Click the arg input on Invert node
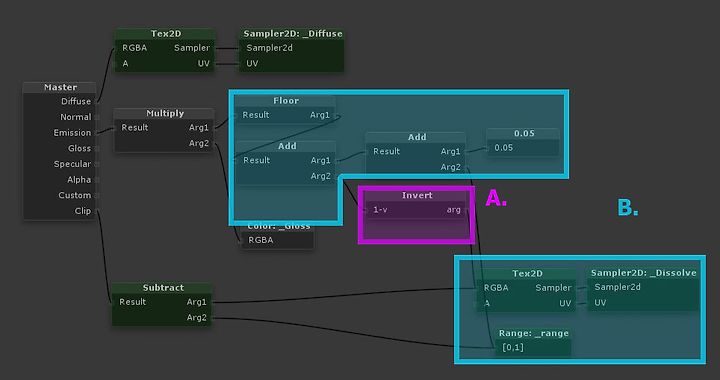Image resolution: width=720 pixels, height=380 pixels. [x=454, y=210]
